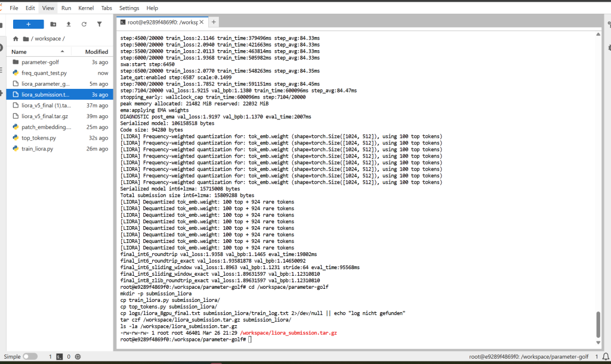
Task: Open the Settings menu
Action: 129,8
